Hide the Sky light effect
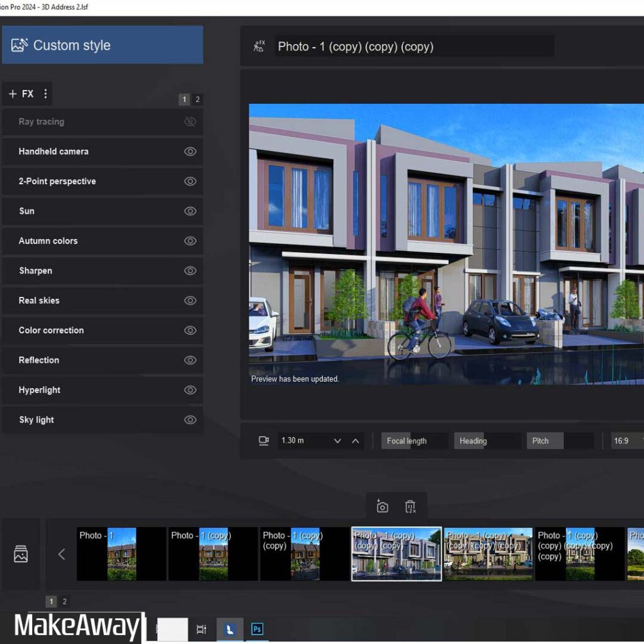The image size is (644, 644). pyautogui.click(x=190, y=420)
